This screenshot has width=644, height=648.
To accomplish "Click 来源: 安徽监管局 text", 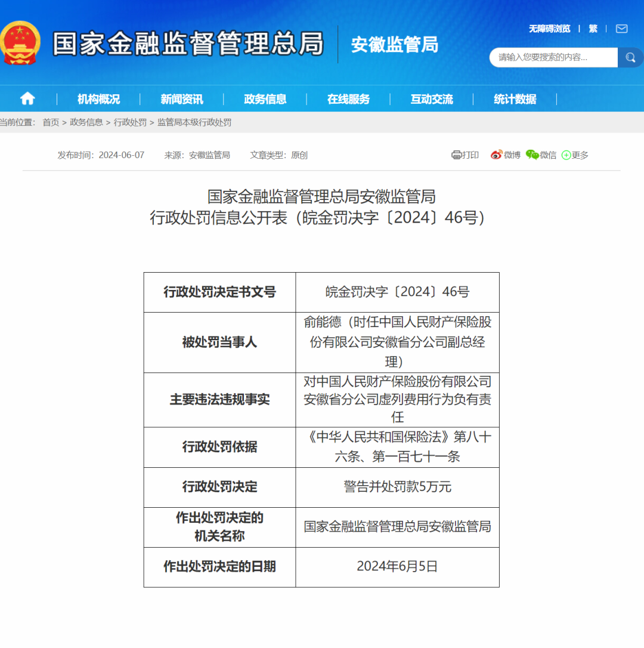I will [197, 155].
